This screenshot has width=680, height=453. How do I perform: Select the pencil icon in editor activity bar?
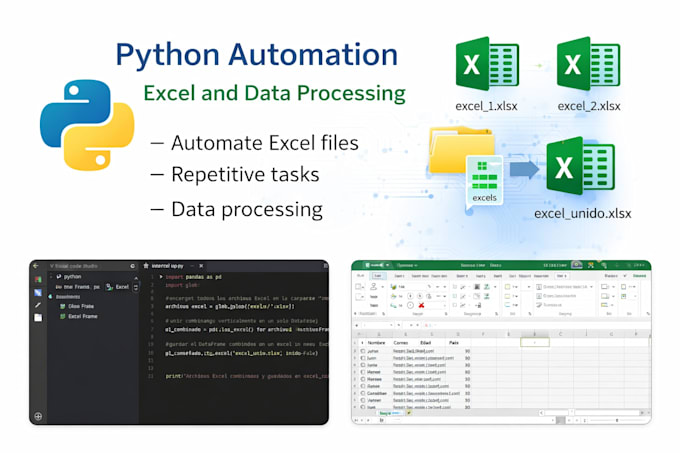tap(38, 305)
